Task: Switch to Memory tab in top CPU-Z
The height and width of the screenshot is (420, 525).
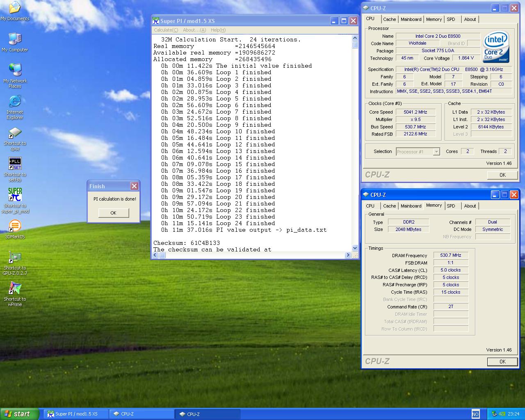Action: pyautogui.click(x=434, y=19)
